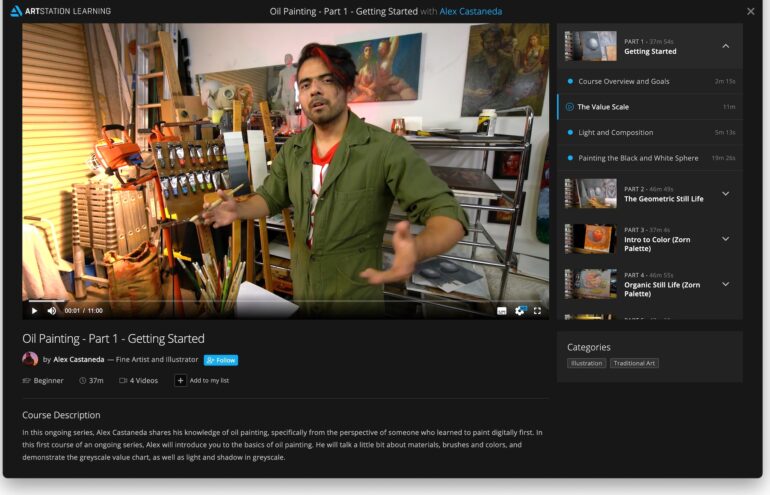The height and width of the screenshot is (495, 770).
Task: Click the Course Overview blue dot marker
Action: click(x=570, y=82)
